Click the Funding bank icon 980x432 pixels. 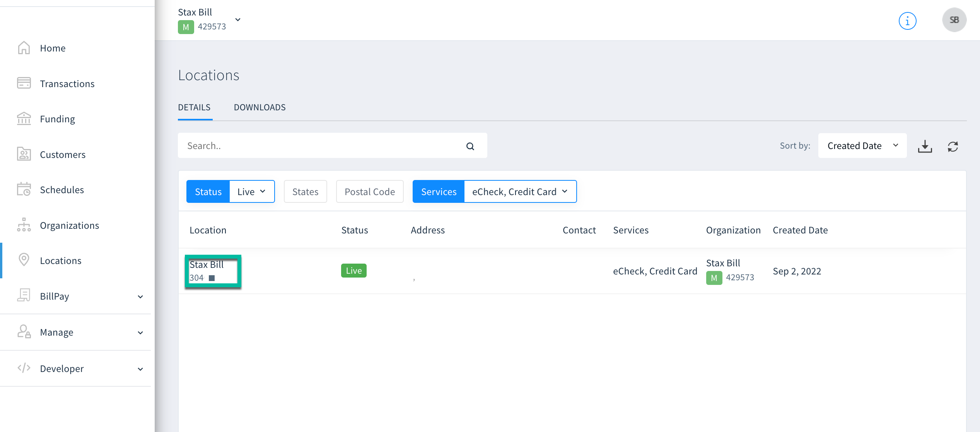(x=24, y=119)
